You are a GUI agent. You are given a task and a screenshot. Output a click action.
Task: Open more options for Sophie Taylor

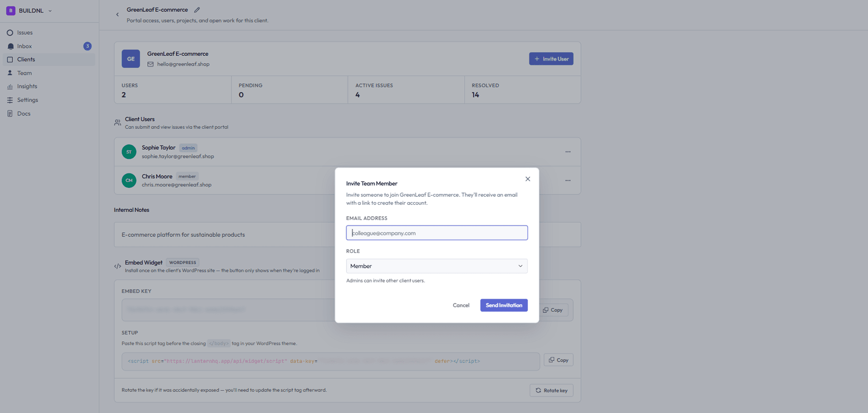click(568, 152)
